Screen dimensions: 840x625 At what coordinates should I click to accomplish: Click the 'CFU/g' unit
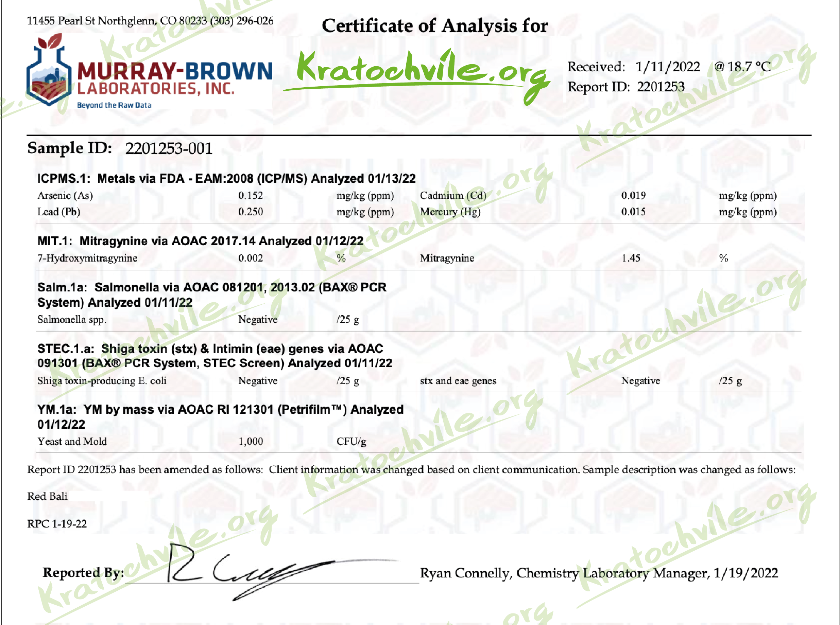351,442
